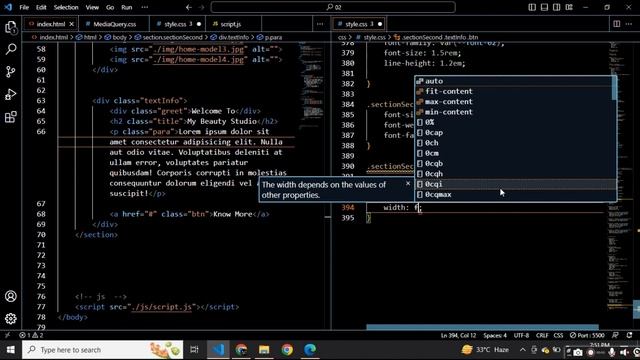
Task: Open the View menu
Action: tap(92, 7)
